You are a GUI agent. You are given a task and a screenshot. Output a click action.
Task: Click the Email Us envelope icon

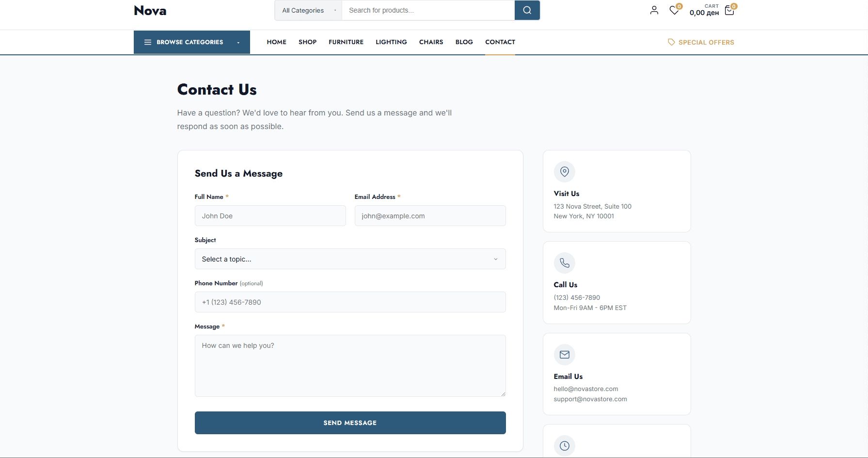click(564, 354)
